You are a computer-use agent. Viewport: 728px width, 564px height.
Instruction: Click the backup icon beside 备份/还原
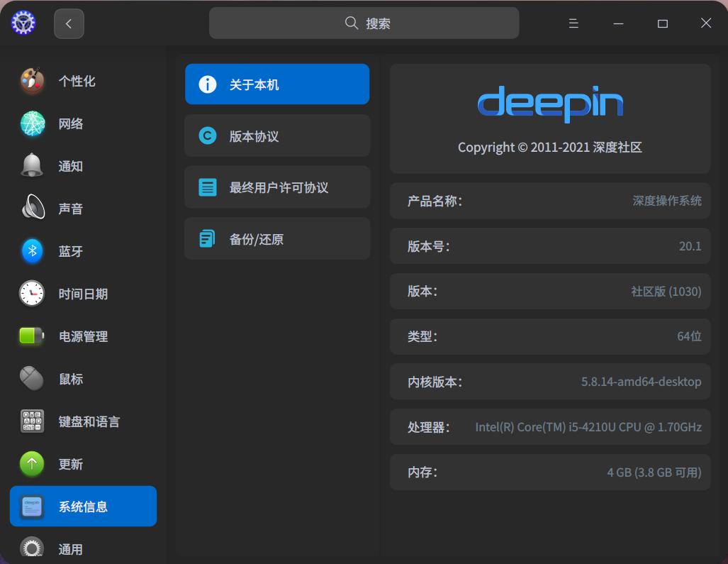(x=207, y=239)
